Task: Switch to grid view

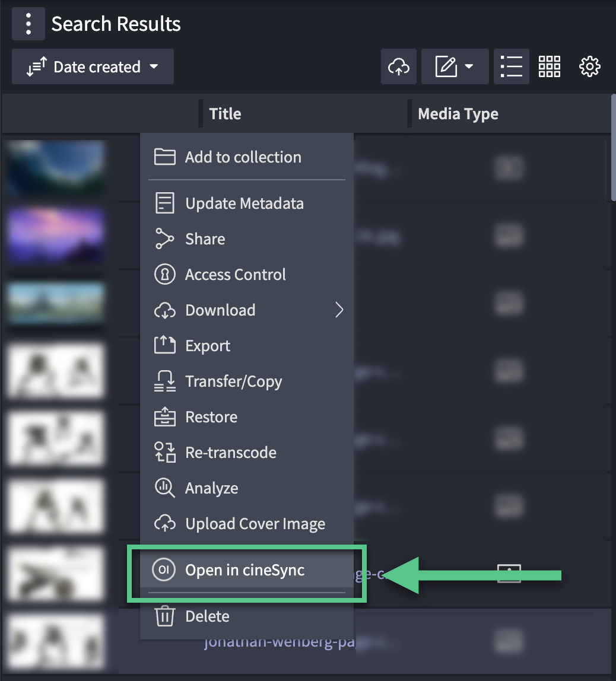Action: click(549, 66)
